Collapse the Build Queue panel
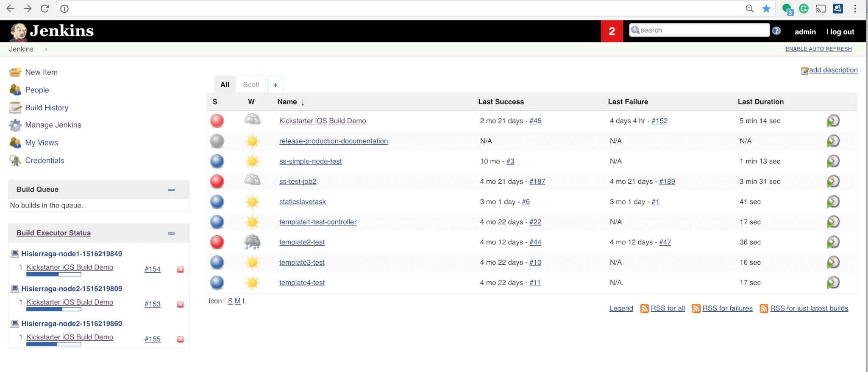Viewport: 868px width, 372px height. tap(171, 190)
